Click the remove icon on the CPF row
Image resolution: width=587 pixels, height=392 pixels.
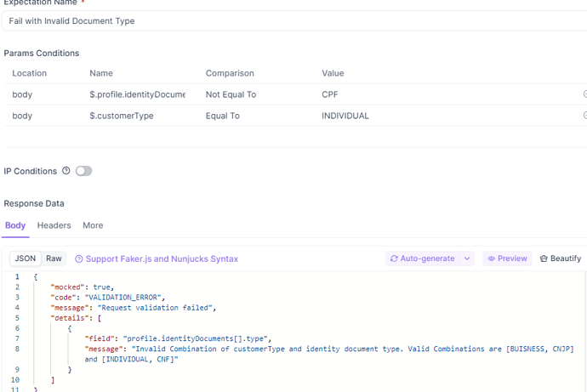[x=584, y=94]
